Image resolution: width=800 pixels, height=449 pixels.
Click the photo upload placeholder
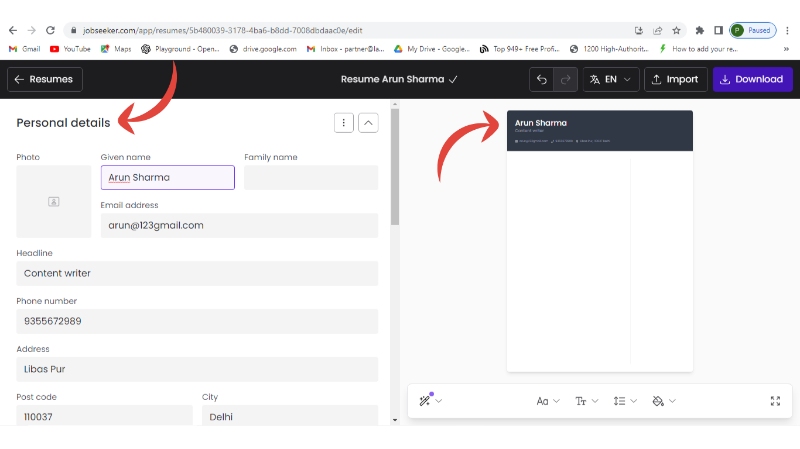(x=53, y=201)
